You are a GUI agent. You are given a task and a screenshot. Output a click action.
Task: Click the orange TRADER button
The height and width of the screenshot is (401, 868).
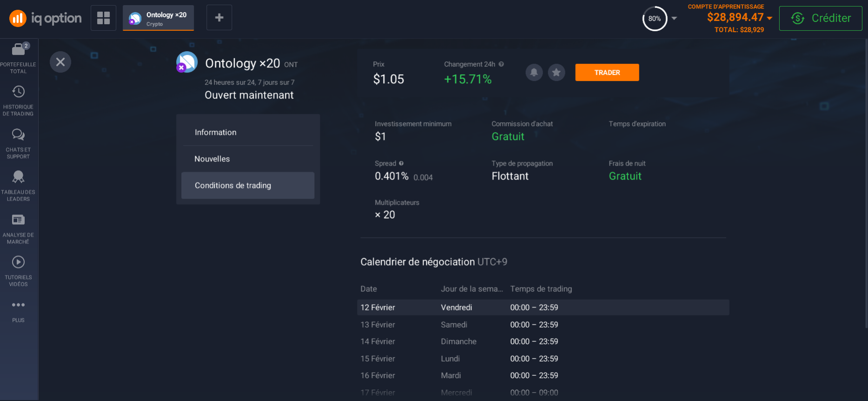(x=607, y=72)
